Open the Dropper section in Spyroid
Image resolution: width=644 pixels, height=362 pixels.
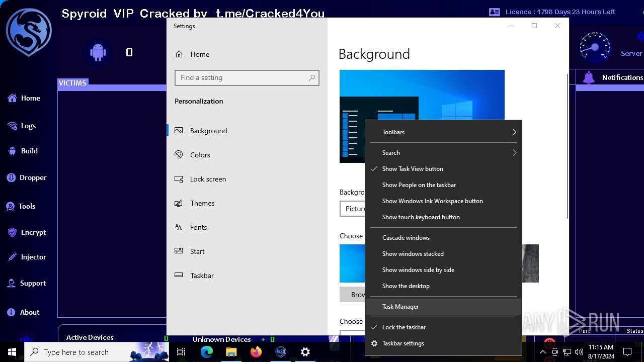(26, 177)
